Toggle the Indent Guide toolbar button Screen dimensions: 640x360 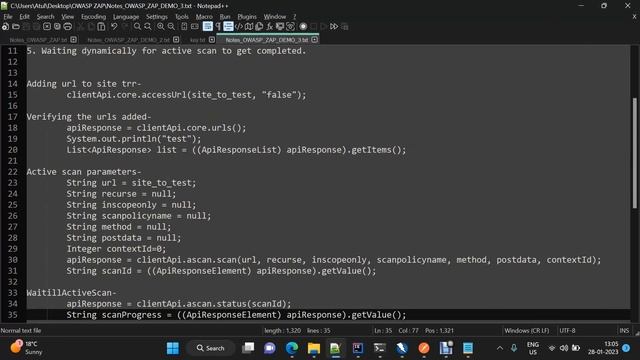[x=228, y=27]
